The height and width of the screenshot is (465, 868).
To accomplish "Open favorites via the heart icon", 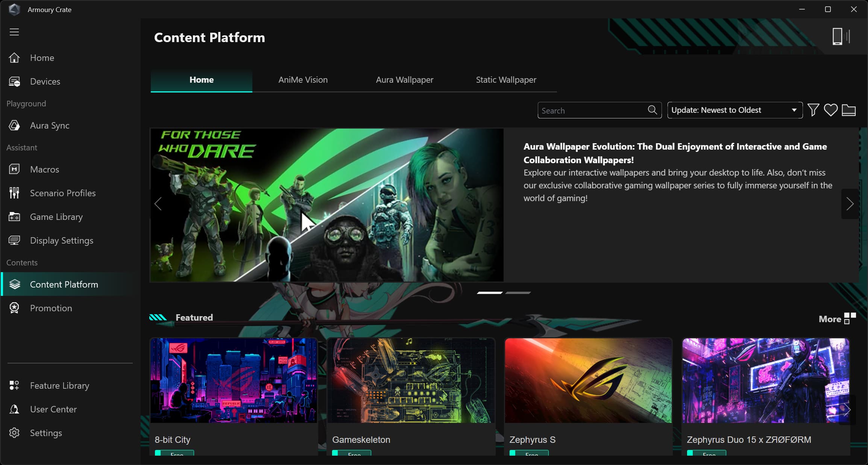I will (830, 110).
